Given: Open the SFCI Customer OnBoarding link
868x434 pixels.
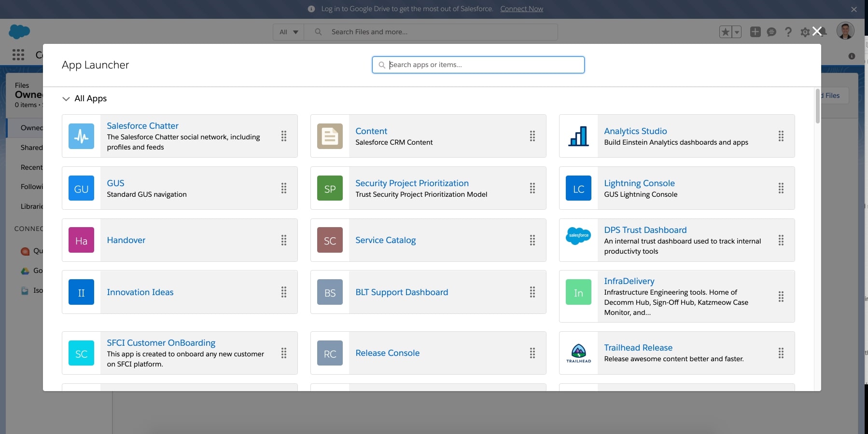Looking at the screenshot, I should coord(161,343).
